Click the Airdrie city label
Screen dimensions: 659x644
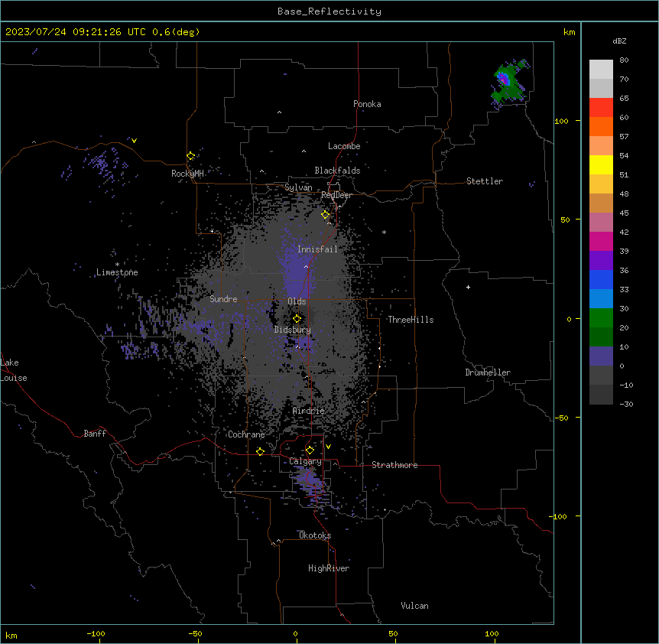[309, 411]
